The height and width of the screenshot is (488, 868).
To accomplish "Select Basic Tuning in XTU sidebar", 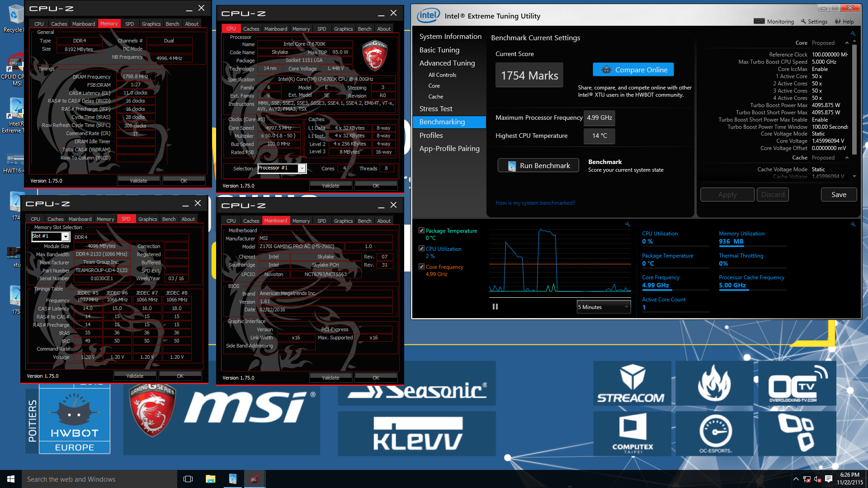I will [439, 50].
